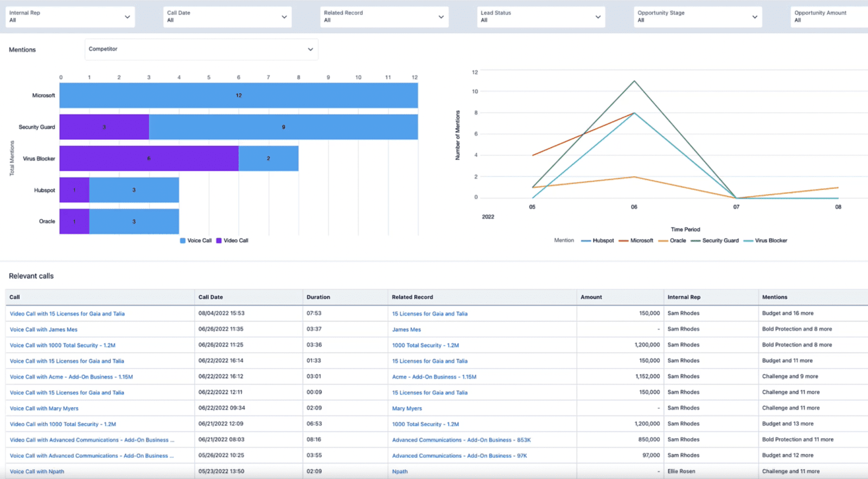The width and height of the screenshot is (868, 479).
Task: Open Video Call with 1000 Total Security
Action: coord(63,424)
